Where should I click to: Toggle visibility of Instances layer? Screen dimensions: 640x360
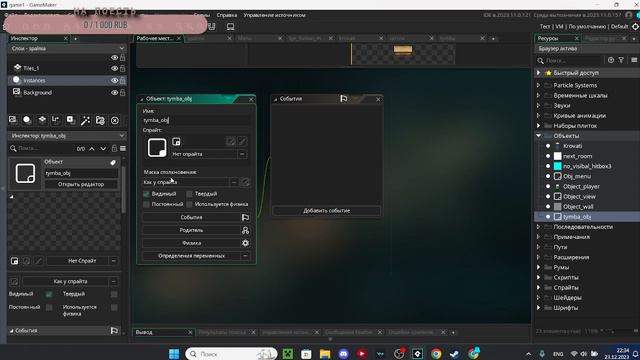114,80
